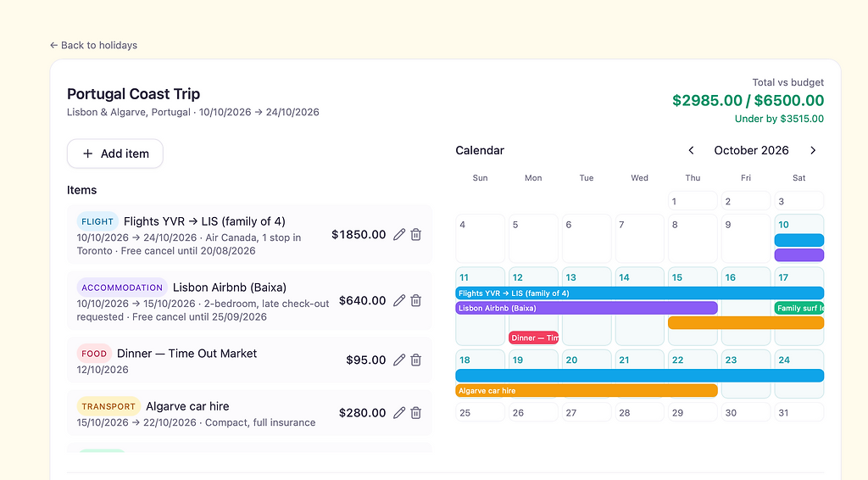Select the FLIGHT category tag
Image resolution: width=868 pixels, height=480 pixels.
(x=97, y=221)
